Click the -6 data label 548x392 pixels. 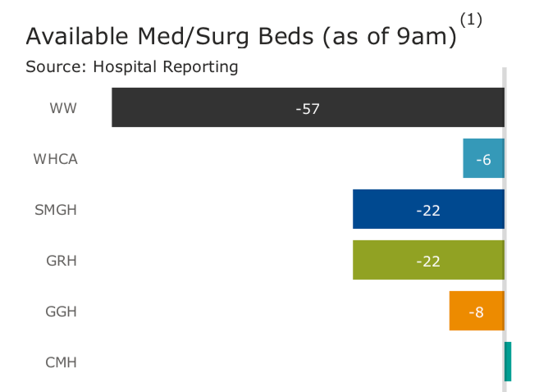click(484, 160)
